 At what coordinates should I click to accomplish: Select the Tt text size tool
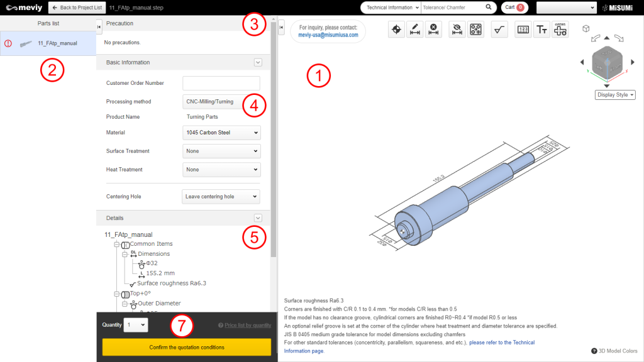coord(541,29)
